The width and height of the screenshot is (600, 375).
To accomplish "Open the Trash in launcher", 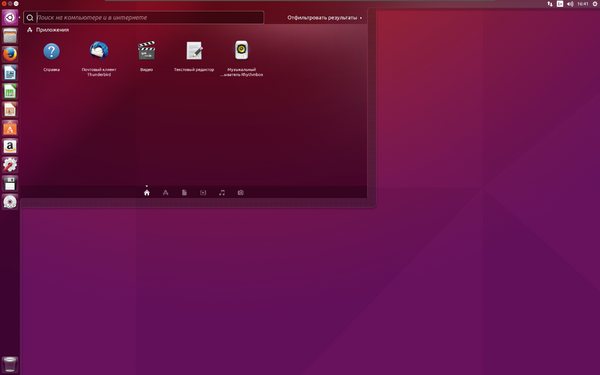I will (10, 364).
